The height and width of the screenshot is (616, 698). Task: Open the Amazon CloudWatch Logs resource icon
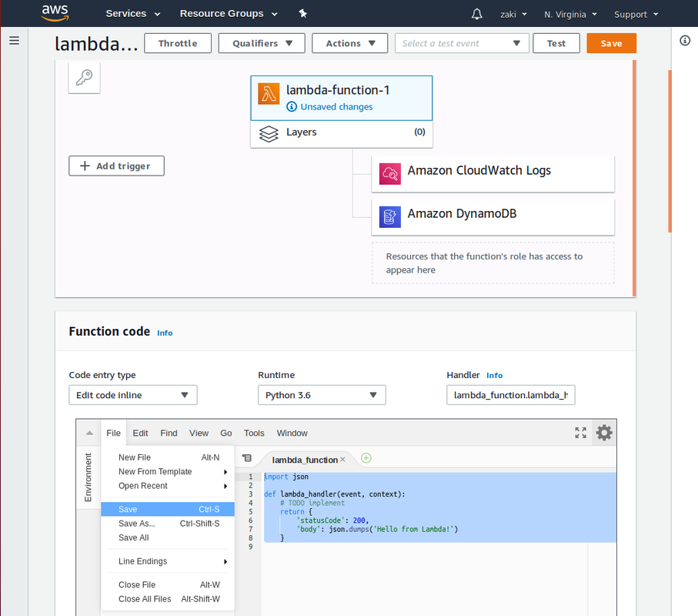pos(390,174)
